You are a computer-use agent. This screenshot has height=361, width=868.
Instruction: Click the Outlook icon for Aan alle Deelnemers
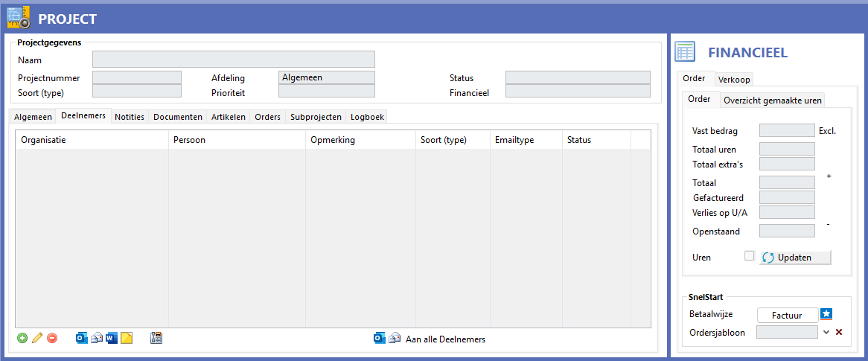[380, 338]
